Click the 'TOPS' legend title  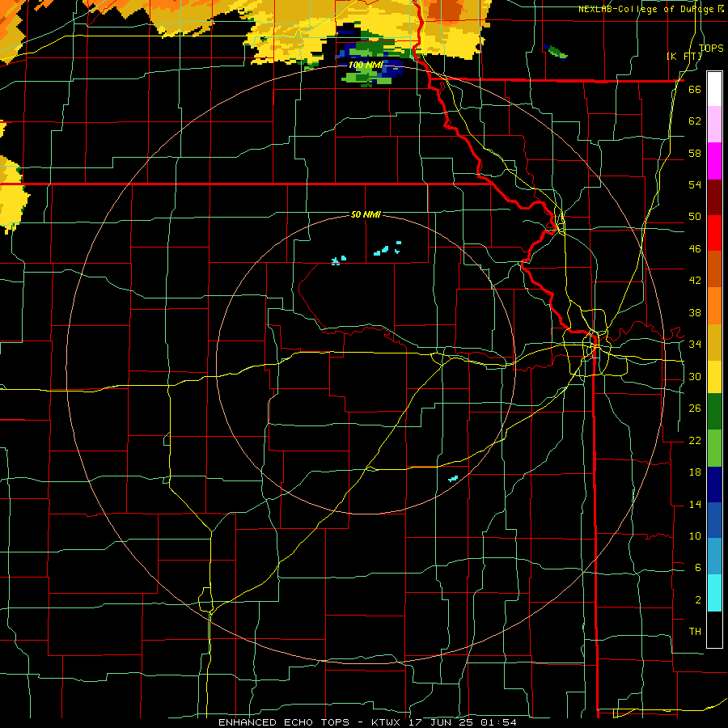pos(711,48)
